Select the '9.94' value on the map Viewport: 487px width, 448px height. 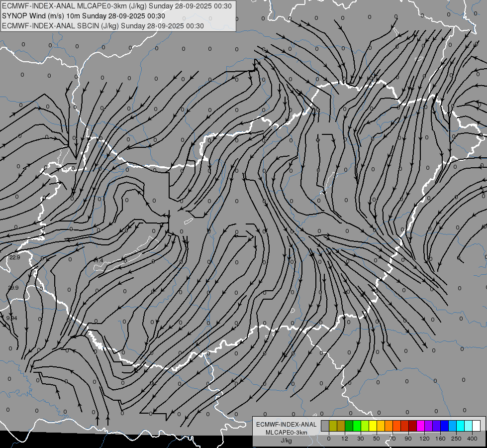click(12, 318)
